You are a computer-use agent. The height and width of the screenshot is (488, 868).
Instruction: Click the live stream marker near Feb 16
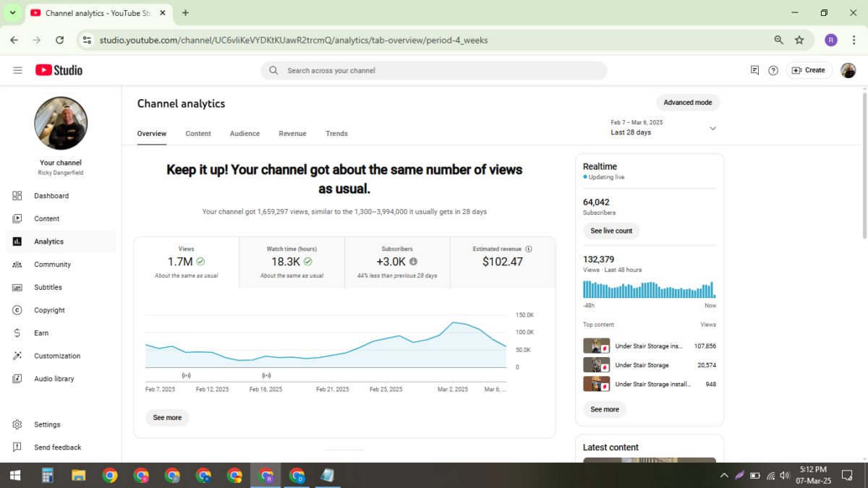(x=266, y=375)
